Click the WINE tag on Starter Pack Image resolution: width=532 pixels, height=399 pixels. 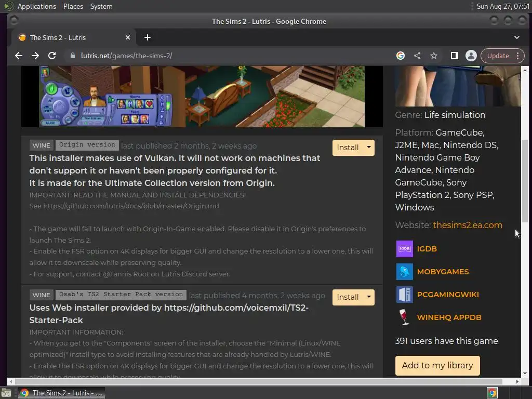coord(42,295)
